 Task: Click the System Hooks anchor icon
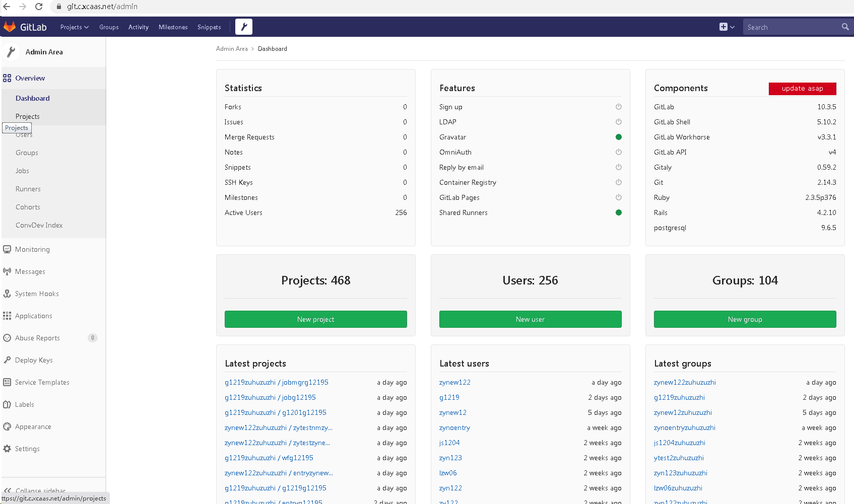tap(7, 294)
